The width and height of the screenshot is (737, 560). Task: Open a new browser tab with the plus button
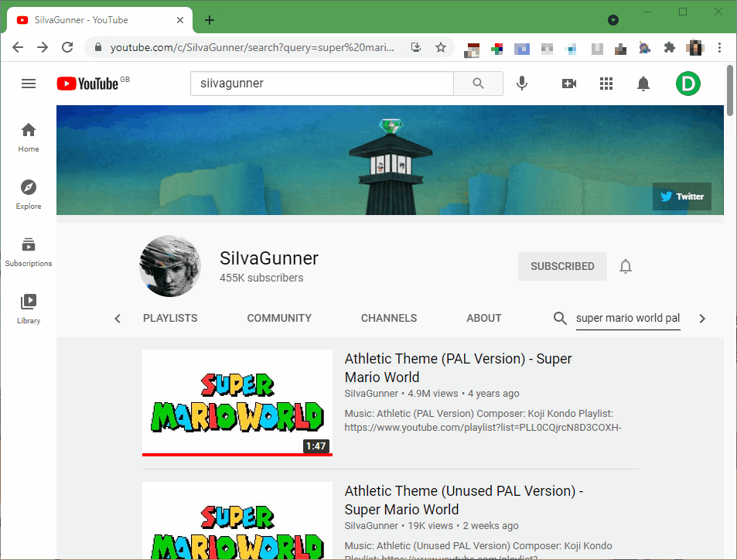[x=210, y=20]
